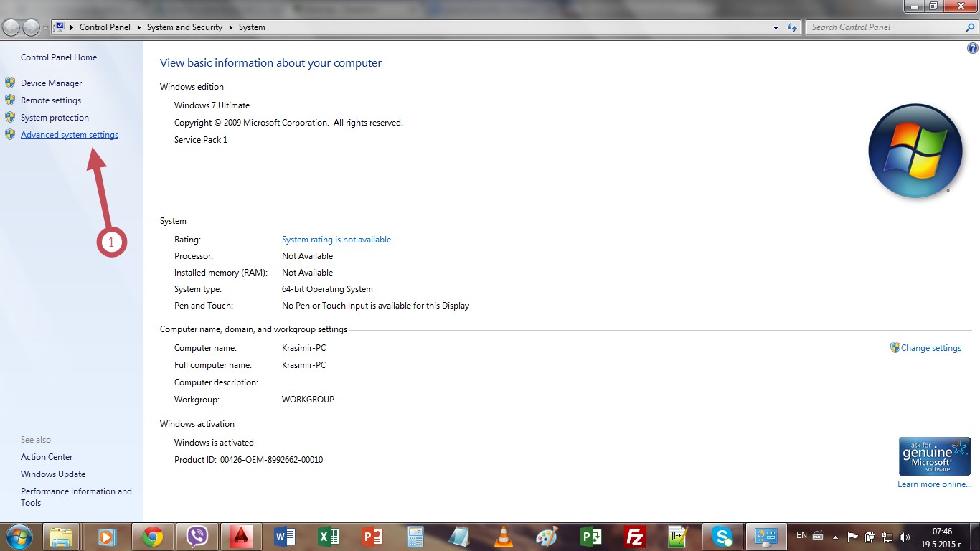Click the shield icon next to Change settings
This screenshot has height=551, width=980.
(x=895, y=347)
